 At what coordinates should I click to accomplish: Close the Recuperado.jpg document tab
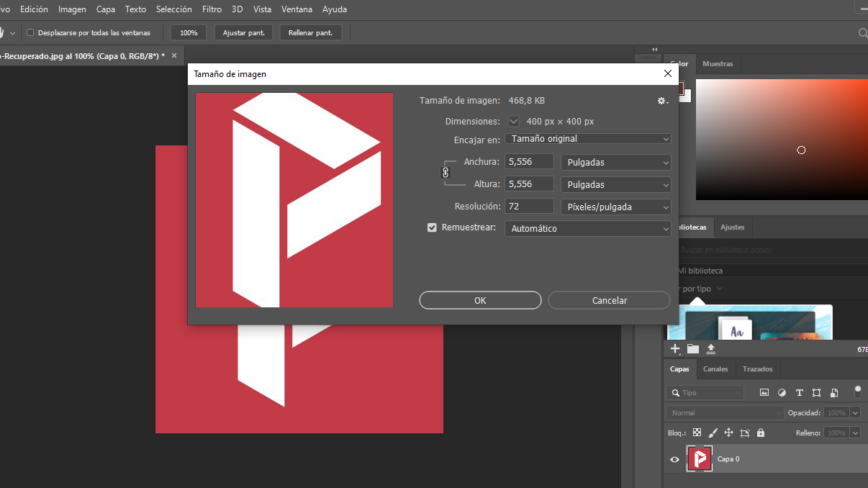point(173,55)
